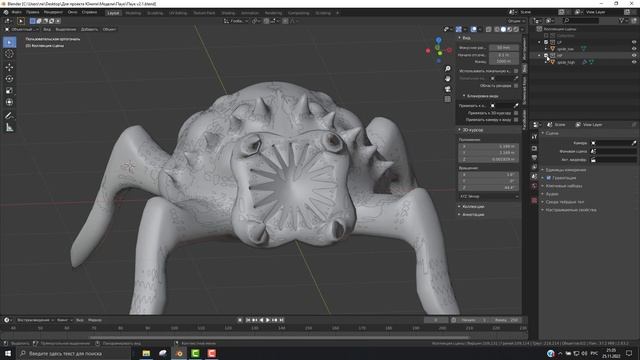Viewport: 640px width, 360px height.
Task: Enable 'Привязать к 3D-курсору' checkbox
Action: click(516, 113)
